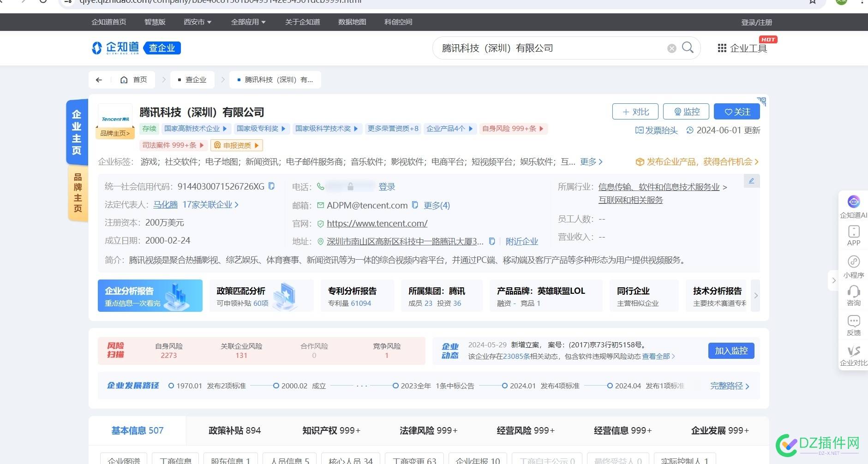Click 更多(4) email link
The image size is (868, 464).
(x=437, y=205)
